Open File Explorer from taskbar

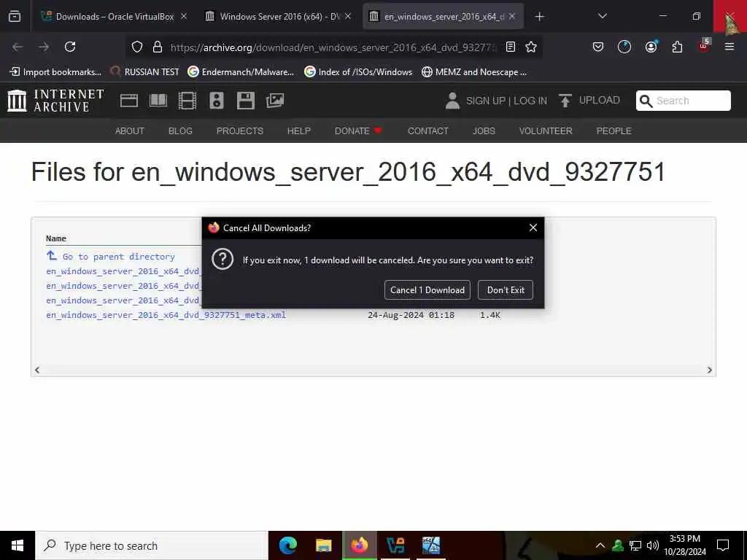click(x=323, y=545)
